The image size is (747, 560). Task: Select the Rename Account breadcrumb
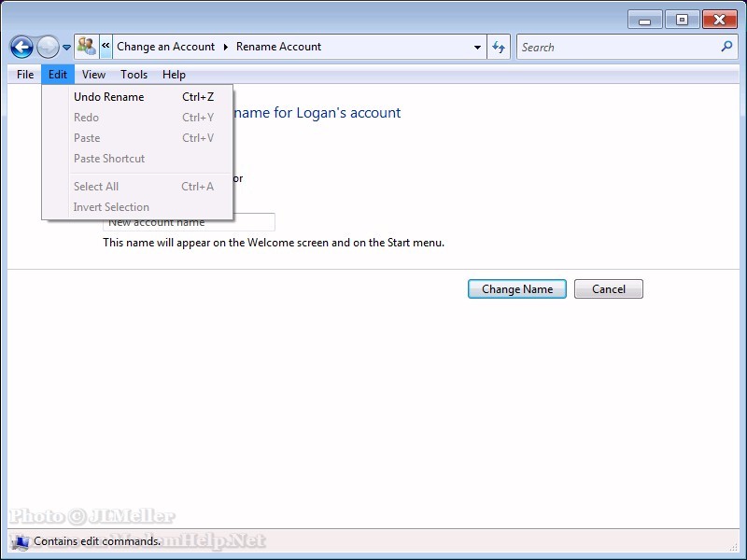point(278,47)
